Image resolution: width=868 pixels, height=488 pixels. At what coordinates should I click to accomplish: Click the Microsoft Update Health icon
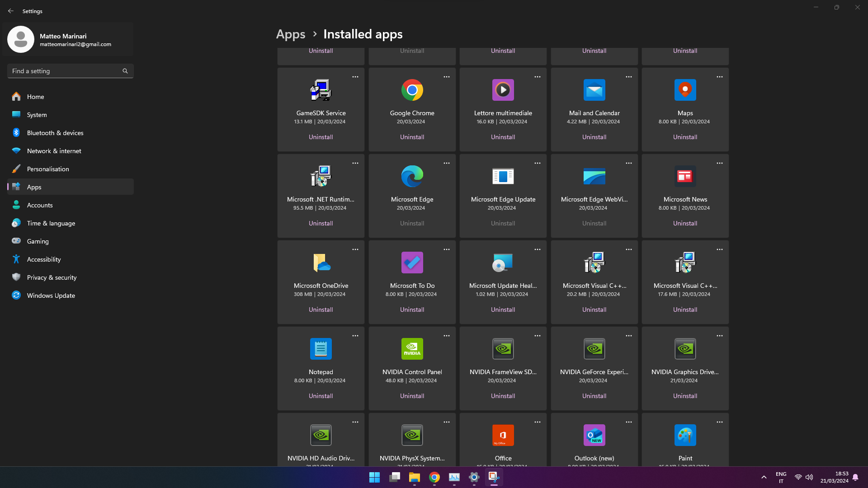coord(503,263)
